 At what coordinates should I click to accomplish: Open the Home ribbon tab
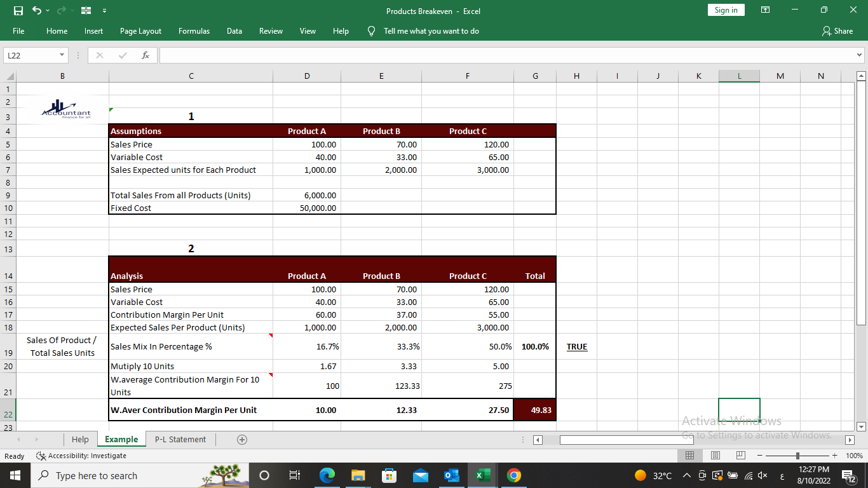coord(57,30)
